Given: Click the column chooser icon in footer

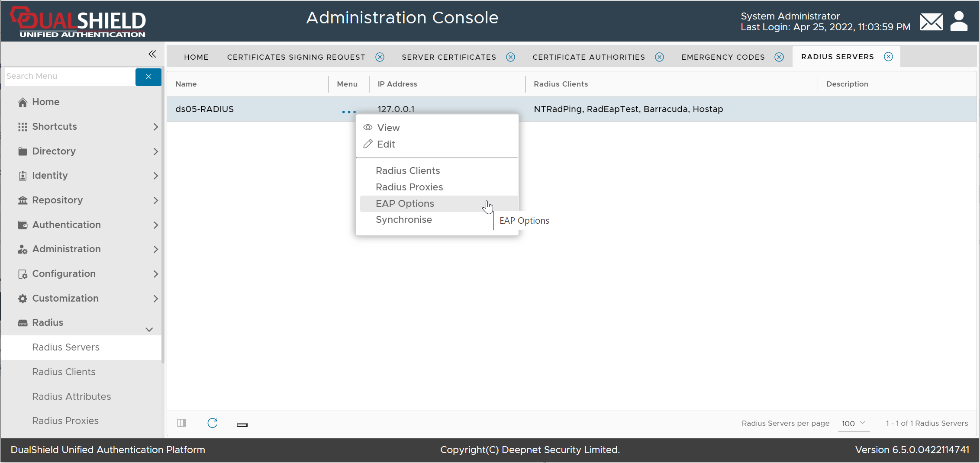Looking at the screenshot, I should (x=182, y=423).
